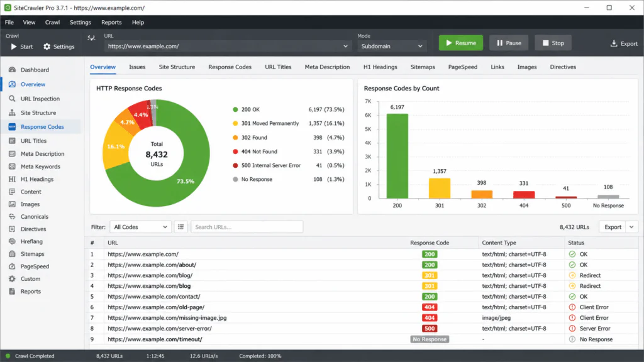Click the list view icon beside the filter

[180, 227]
